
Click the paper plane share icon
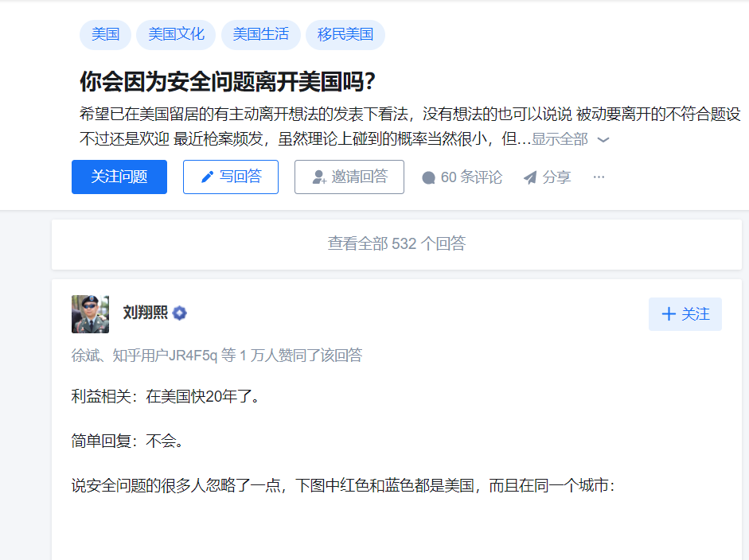click(x=530, y=177)
